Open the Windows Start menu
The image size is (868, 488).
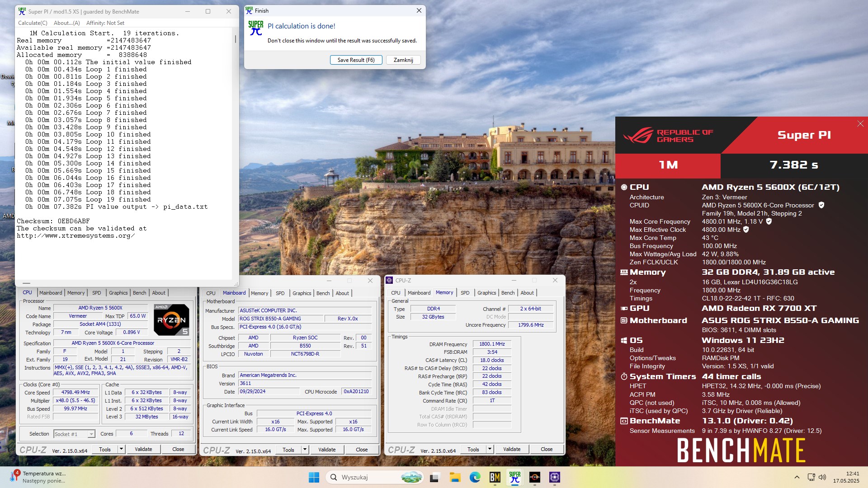click(314, 477)
